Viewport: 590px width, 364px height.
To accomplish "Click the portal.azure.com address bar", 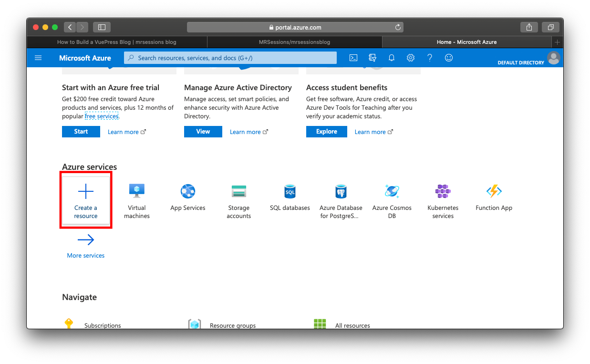I will (295, 27).
